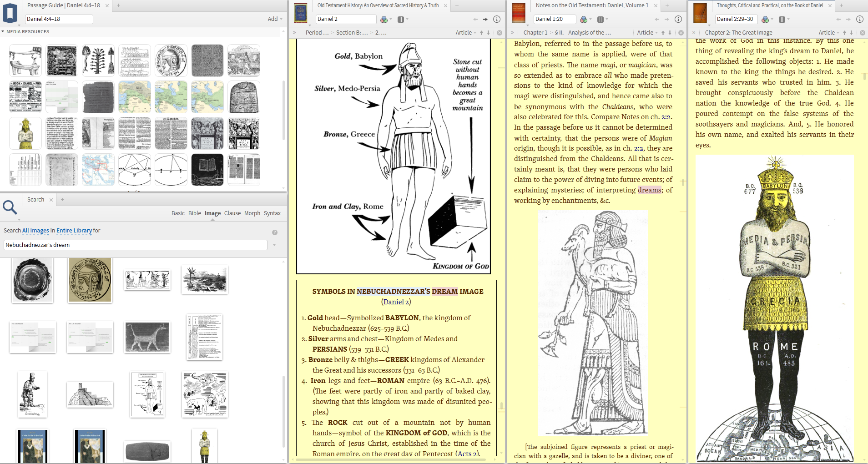Open the Article dropdown in Thoughts on Daniel

(829, 33)
